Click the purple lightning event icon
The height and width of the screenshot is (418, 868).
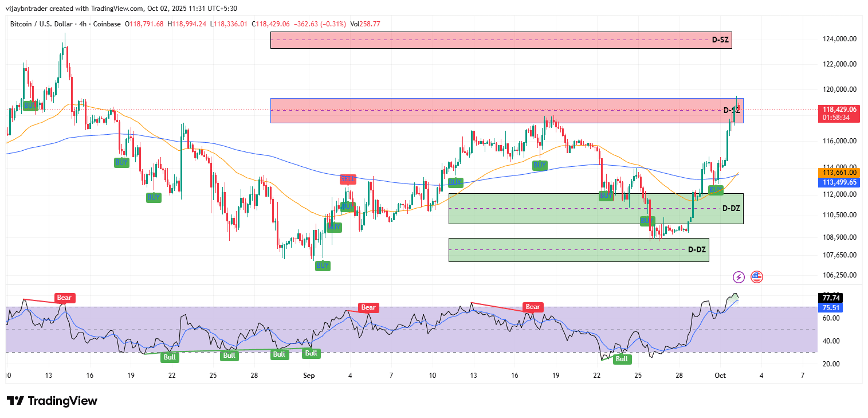point(739,278)
